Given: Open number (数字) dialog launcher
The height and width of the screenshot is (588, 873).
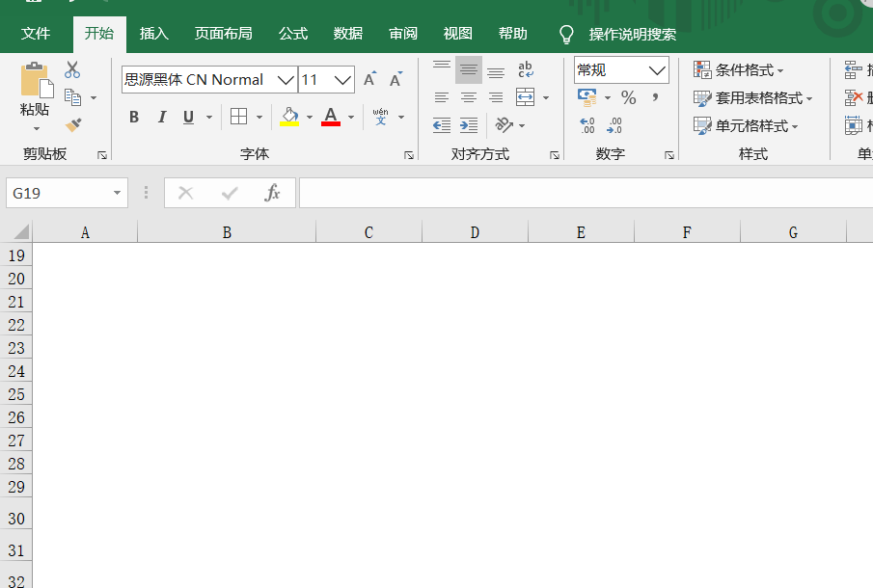Looking at the screenshot, I should tap(669, 155).
